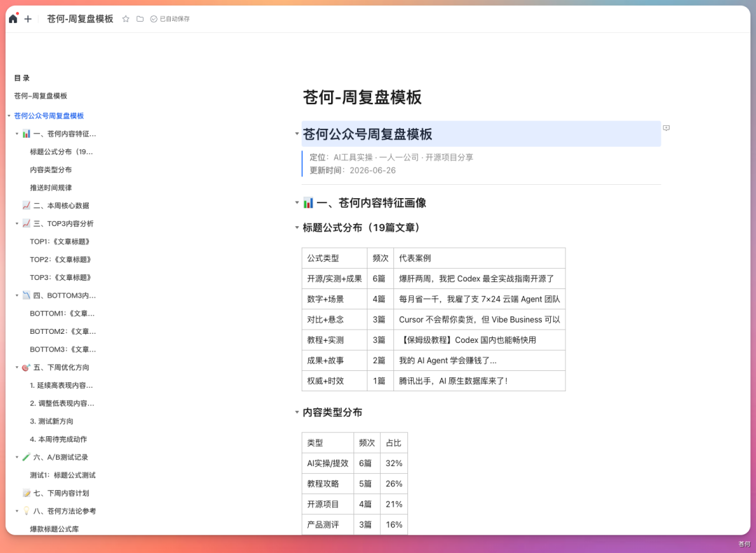Select the 代表案例 header cell
The height and width of the screenshot is (553, 756).
tap(479, 258)
